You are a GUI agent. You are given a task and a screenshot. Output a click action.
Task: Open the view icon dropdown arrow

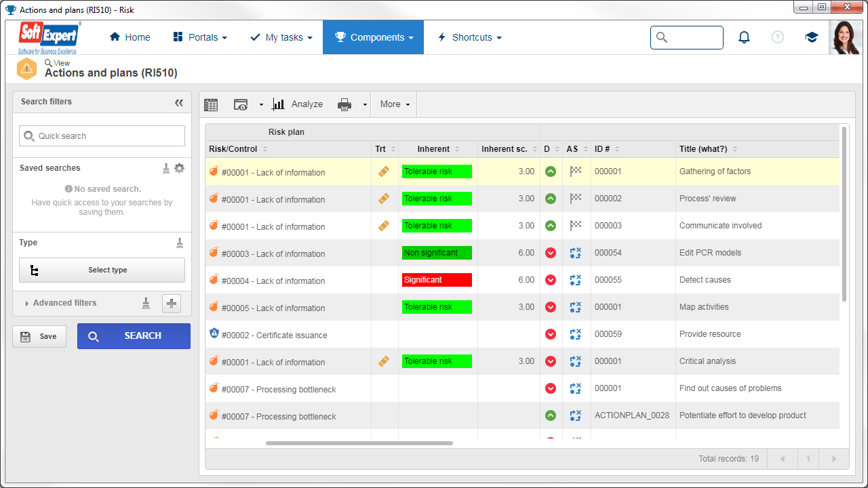(x=261, y=105)
